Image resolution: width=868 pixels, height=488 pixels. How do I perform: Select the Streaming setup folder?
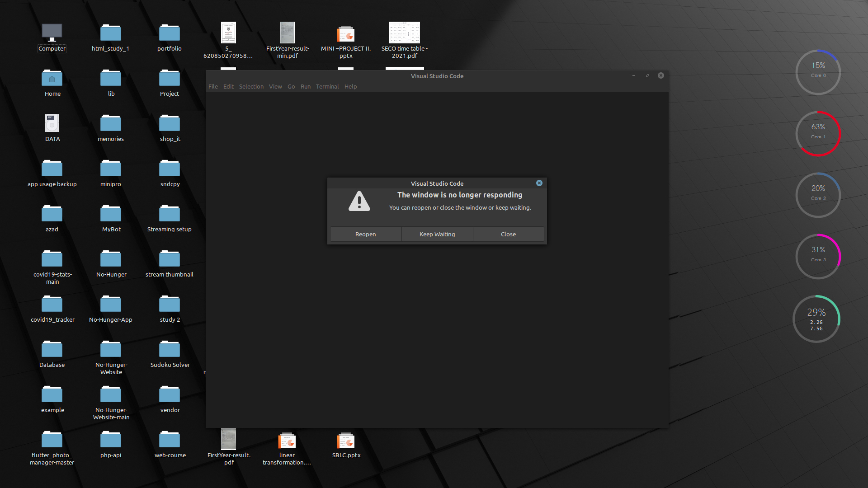pyautogui.click(x=170, y=218)
